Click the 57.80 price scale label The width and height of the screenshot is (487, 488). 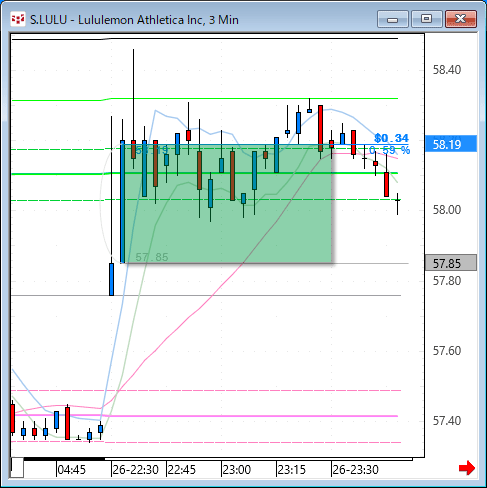[447, 281]
